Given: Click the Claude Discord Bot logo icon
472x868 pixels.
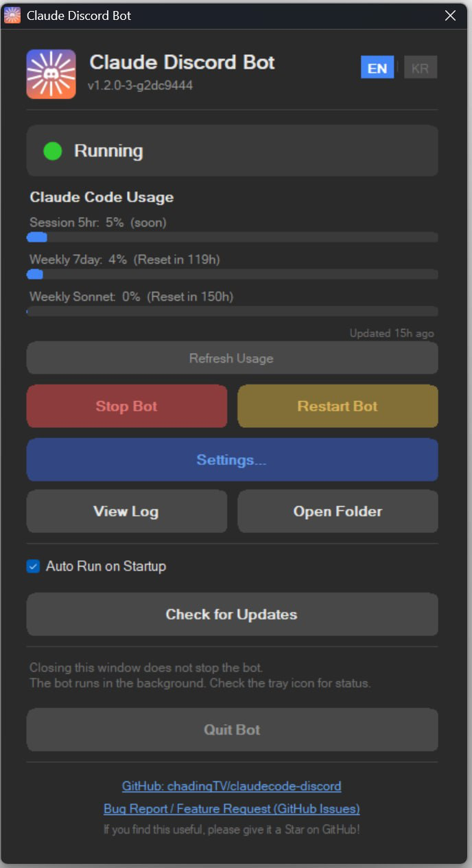Looking at the screenshot, I should click(x=51, y=73).
